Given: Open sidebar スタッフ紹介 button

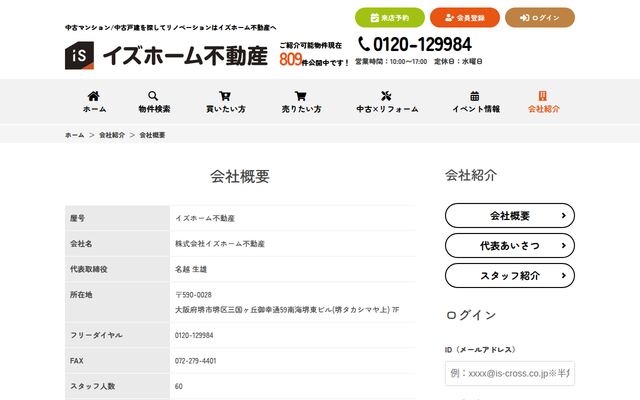Looking at the screenshot, I should (510, 276).
